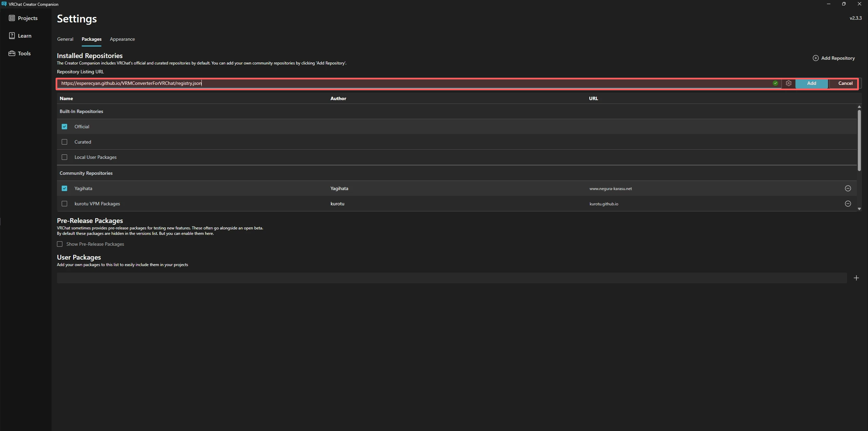Click the Cancel button
This screenshot has height=431, width=868.
tap(845, 83)
